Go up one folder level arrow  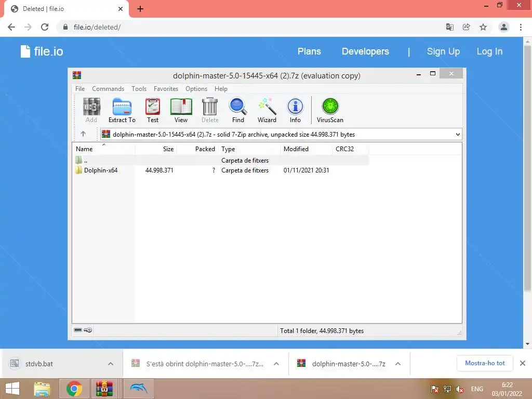point(83,134)
